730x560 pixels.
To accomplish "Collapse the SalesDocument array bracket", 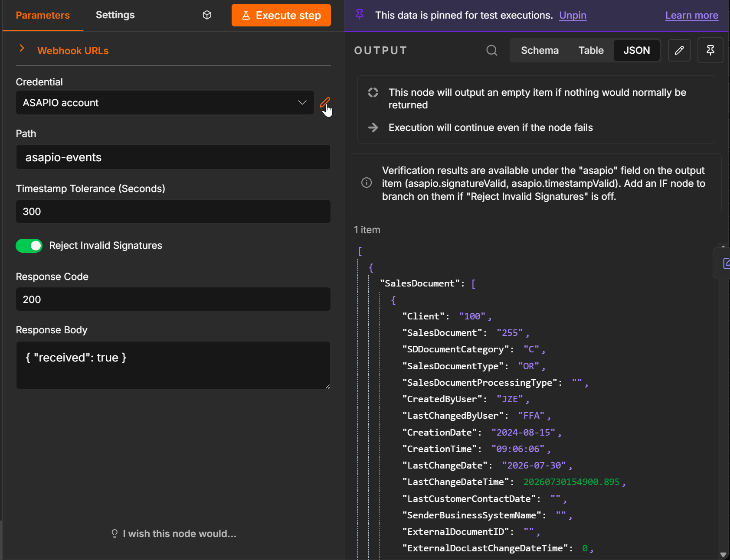I will [x=473, y=283].
